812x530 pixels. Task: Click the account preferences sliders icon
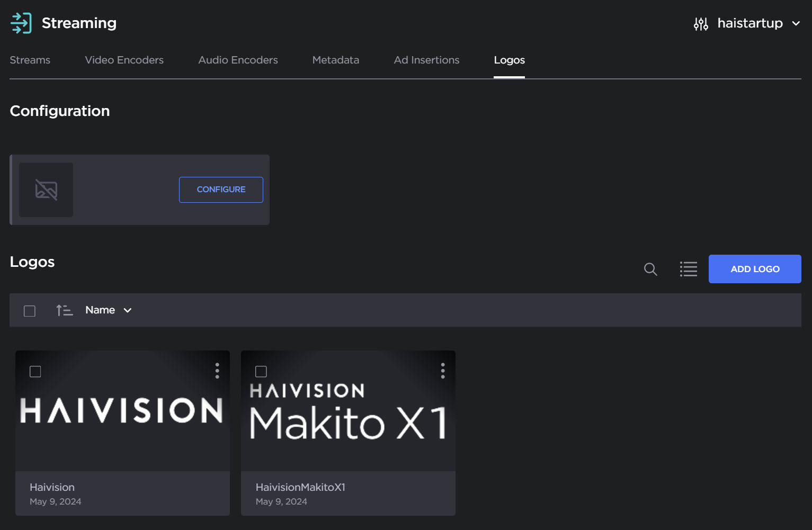click(701, 23)
